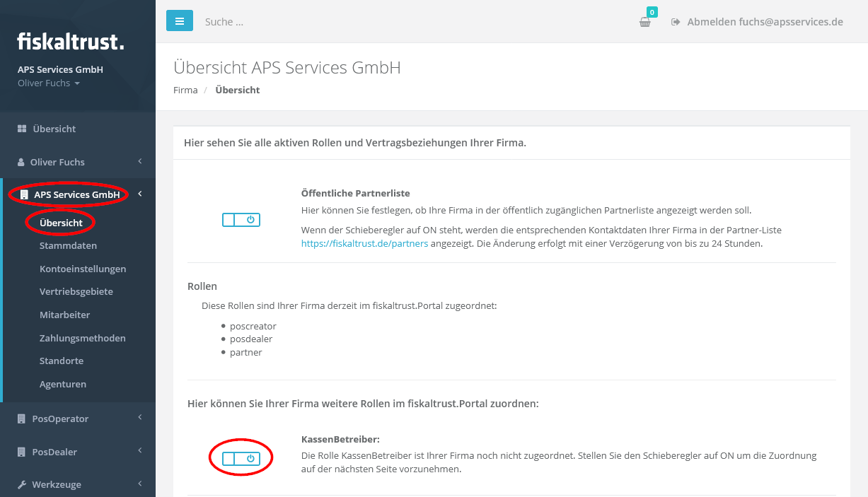
Task: Open the fiskaltrust.de/partners link
Action: click(364, 243)
